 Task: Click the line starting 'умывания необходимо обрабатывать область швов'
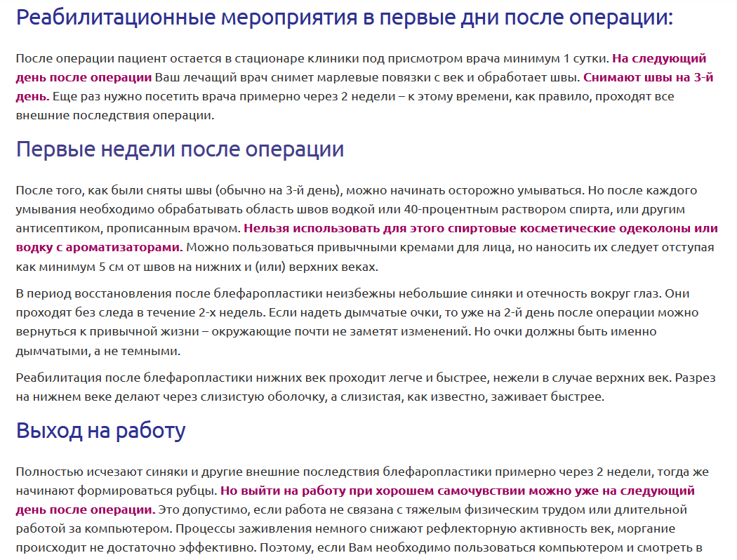click(x=350, y=210)
